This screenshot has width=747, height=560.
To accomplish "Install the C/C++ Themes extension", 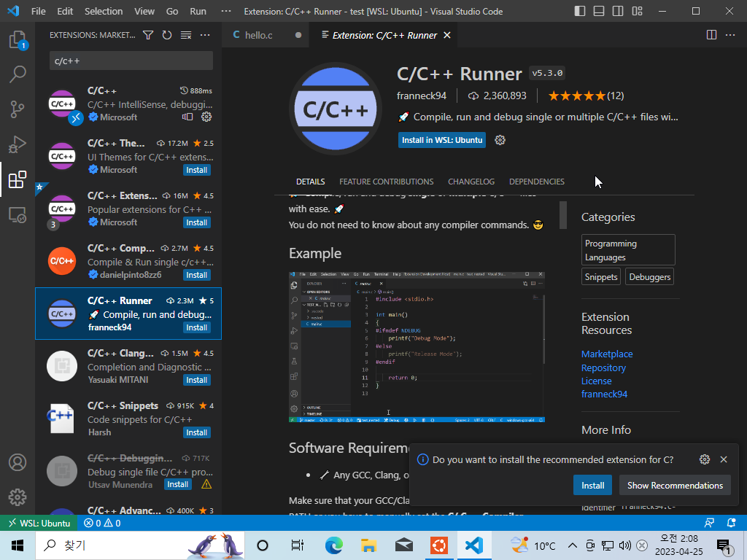I will click(197, 170).
